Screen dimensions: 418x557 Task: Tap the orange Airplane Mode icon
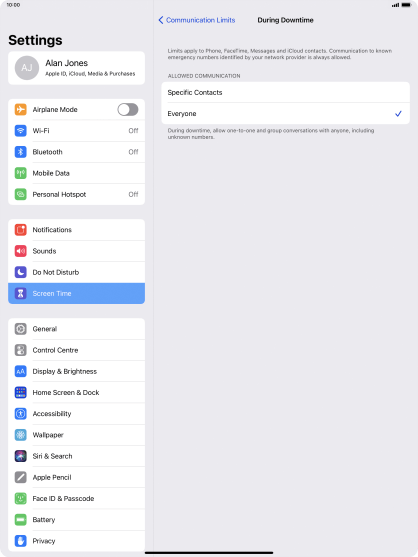click(x=21, y=109)
